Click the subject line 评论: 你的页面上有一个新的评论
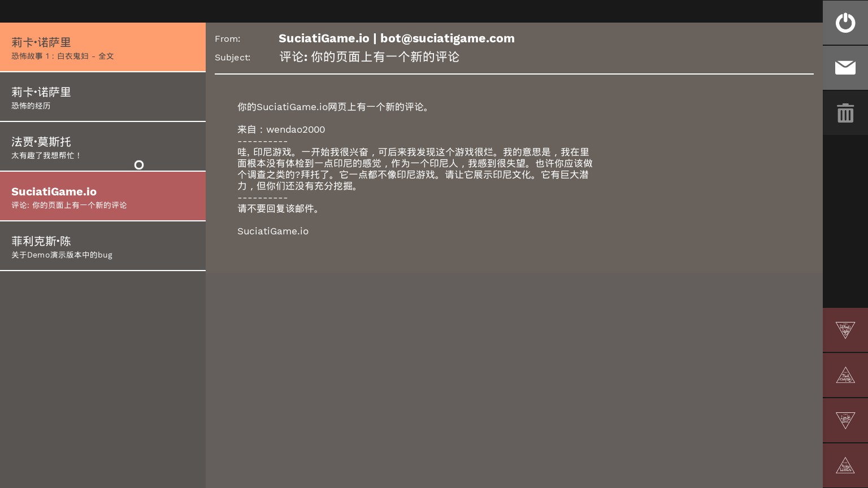The height and width of the screenshot is (488, 868). point(369,57)
